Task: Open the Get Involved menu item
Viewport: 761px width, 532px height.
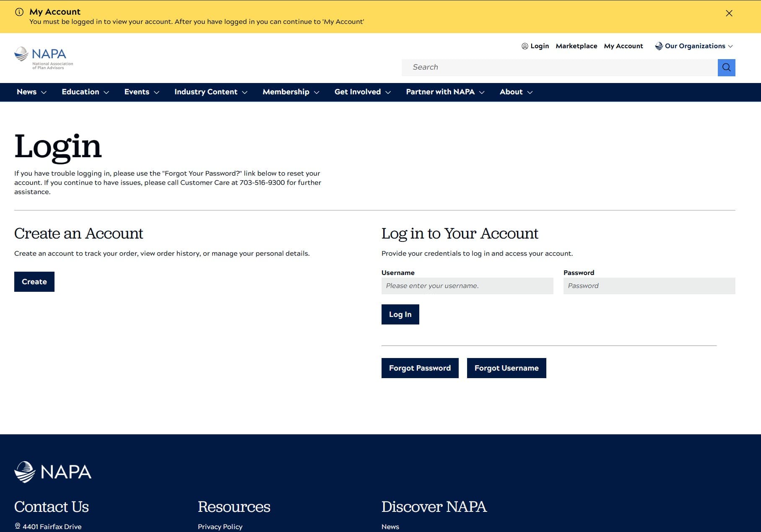Action: point(358,92)
